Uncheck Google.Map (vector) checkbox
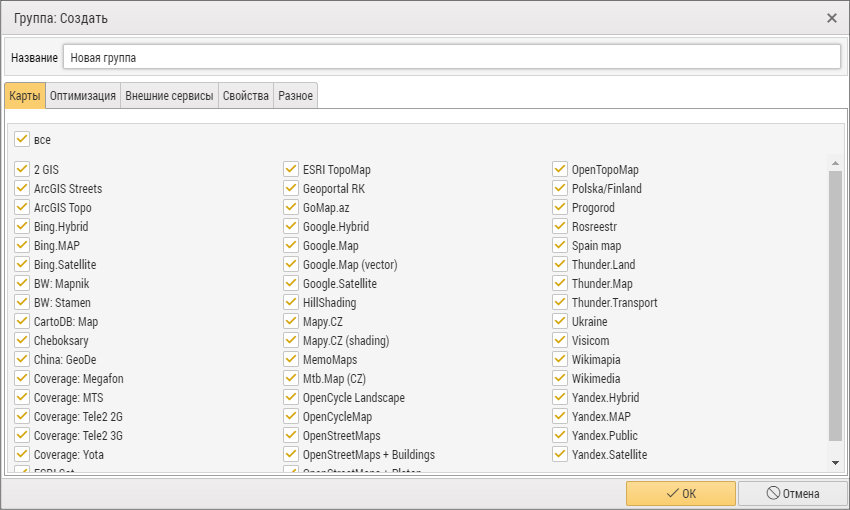850x510 pixels. [291, 264]
